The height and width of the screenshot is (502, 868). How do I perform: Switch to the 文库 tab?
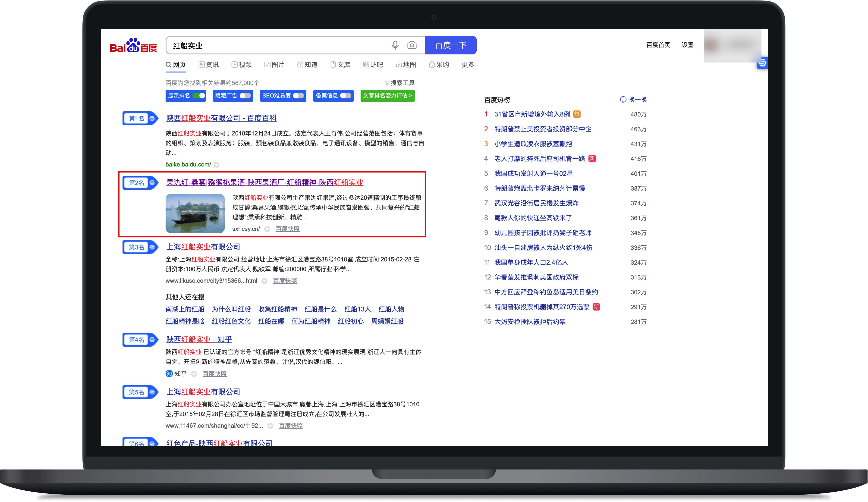[340, 65]
